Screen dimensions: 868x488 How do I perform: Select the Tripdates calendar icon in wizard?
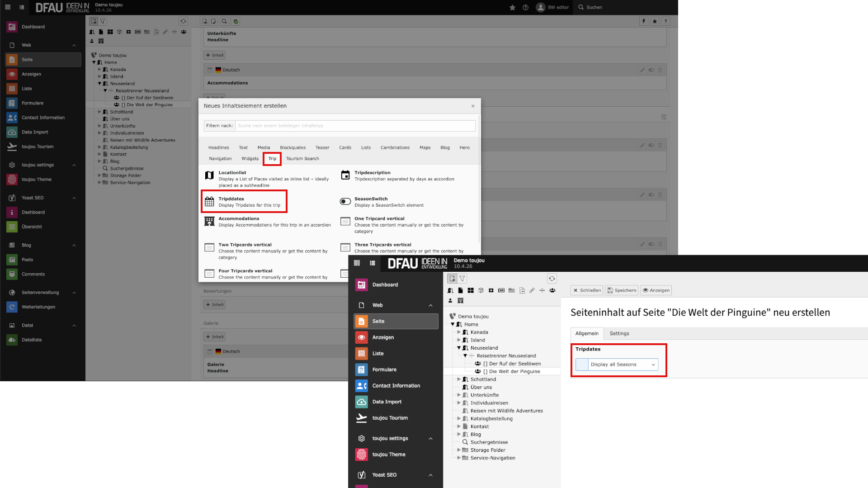[x=209, y=202]
